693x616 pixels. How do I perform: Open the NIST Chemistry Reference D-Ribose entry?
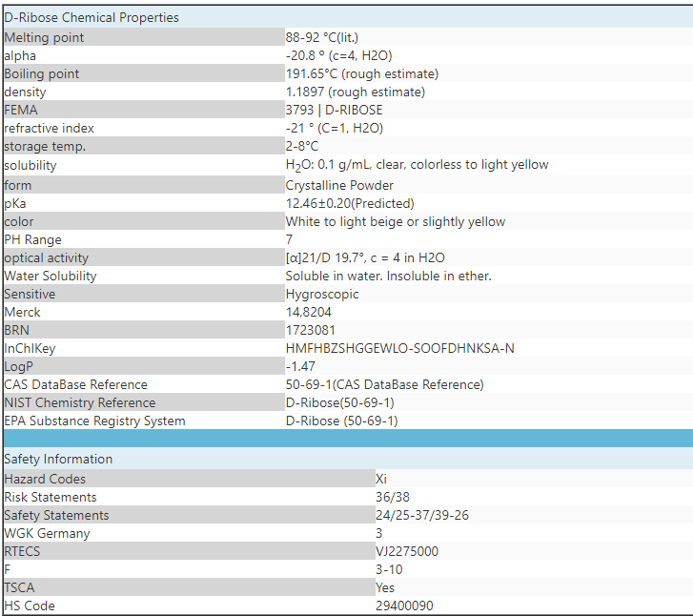tap(340, 402)
